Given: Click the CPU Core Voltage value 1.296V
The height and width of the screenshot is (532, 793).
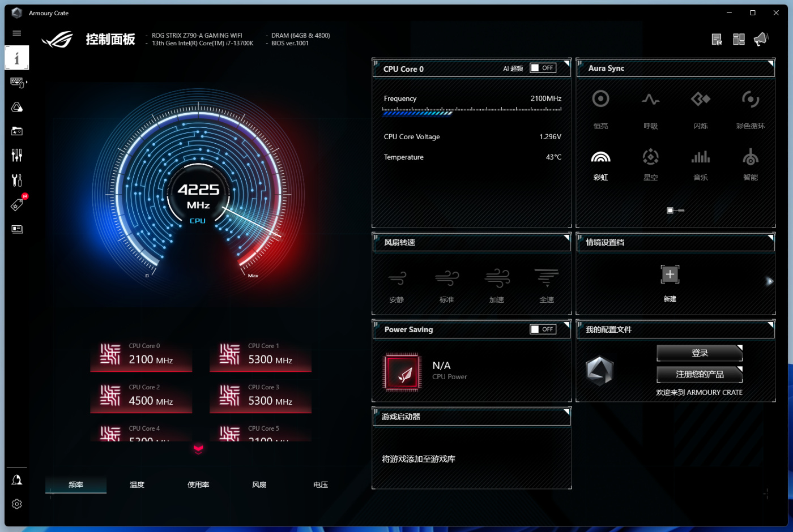Looking at the screenshot, I should click(551, 137).
